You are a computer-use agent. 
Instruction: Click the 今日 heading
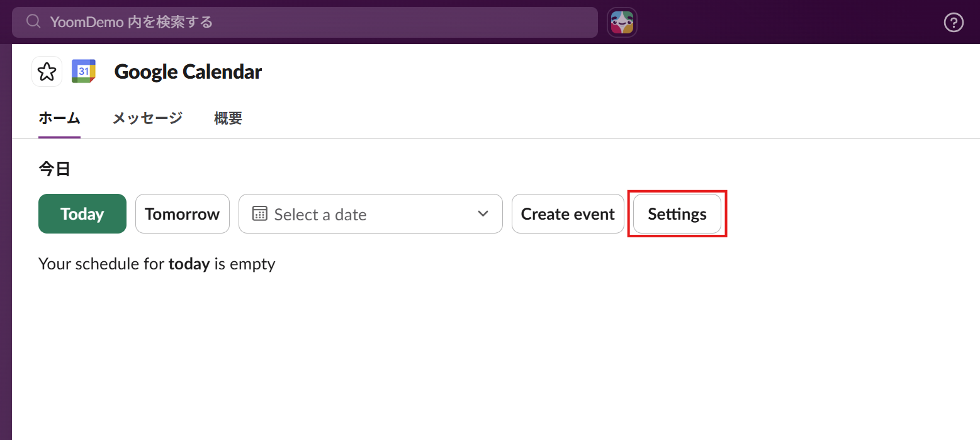pyautogui.click(x=55, y=169)
